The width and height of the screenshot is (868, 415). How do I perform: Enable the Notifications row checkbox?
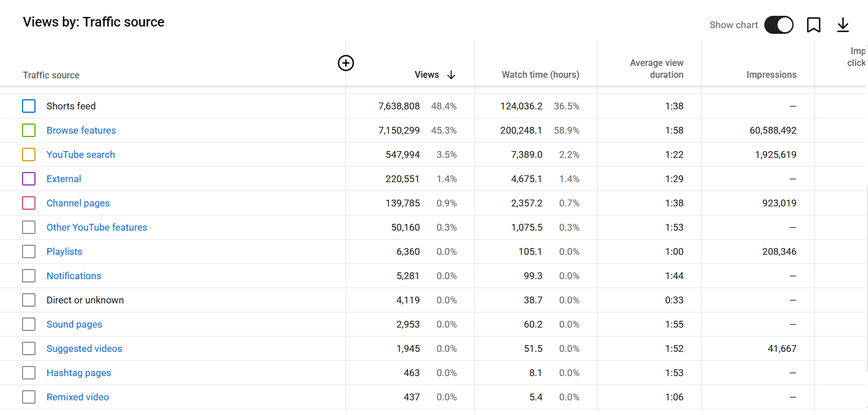pos(29,276)
